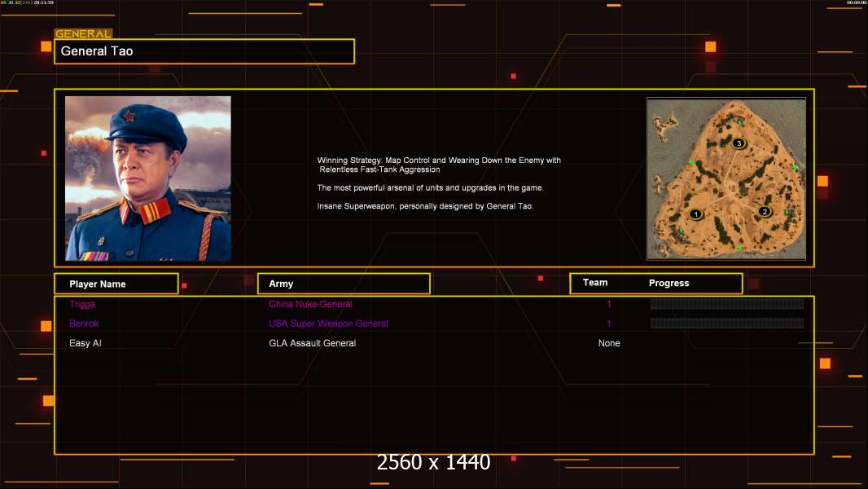Viewport: 868px width, 489px height.
Task: Click the China Nuke General army entry
Action: (310, 304)
